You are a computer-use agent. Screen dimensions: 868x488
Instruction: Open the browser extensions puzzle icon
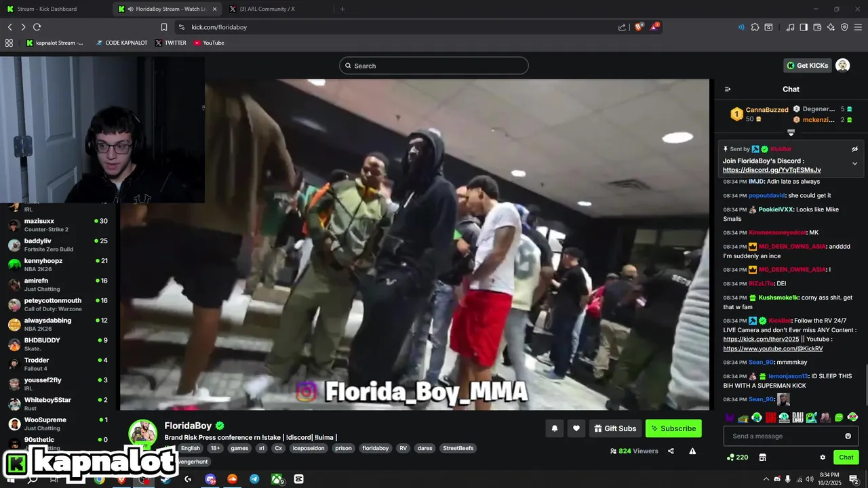pos(755,27)
